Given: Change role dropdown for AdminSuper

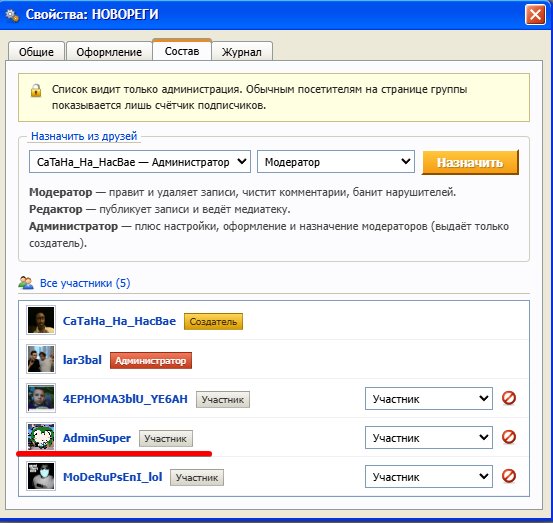Looking at the screenshot, I should coord(429,438).
